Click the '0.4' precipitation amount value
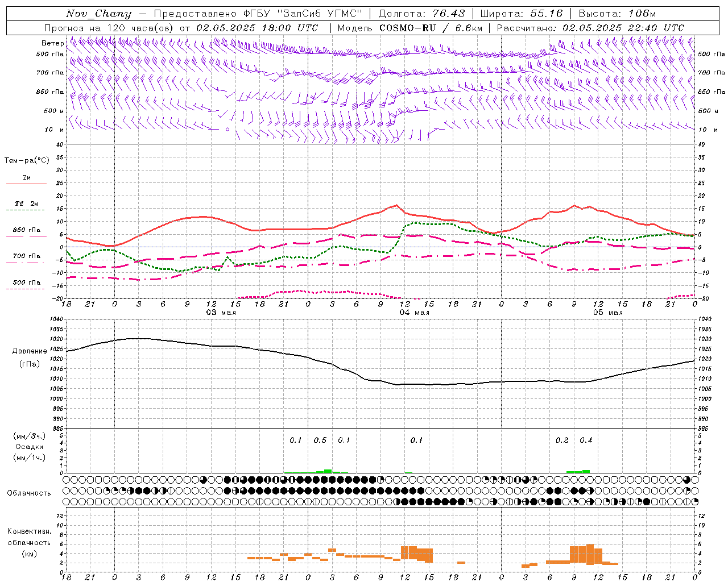Viewport: 728px width, 582px height. [586, 440]
